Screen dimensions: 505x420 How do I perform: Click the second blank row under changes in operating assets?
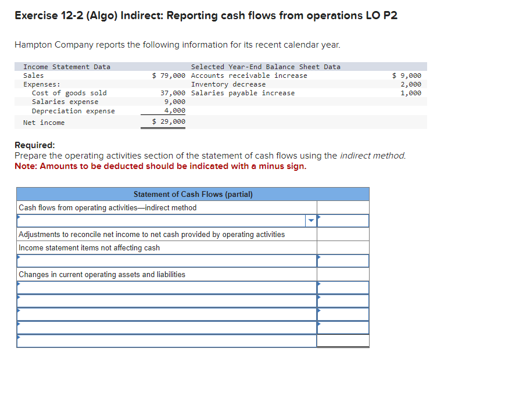click(x=166, y=301)
